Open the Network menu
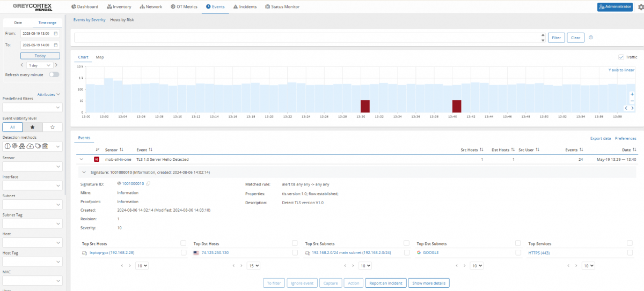Viewport: 644px width, 291px height. [x=151, y=7]
